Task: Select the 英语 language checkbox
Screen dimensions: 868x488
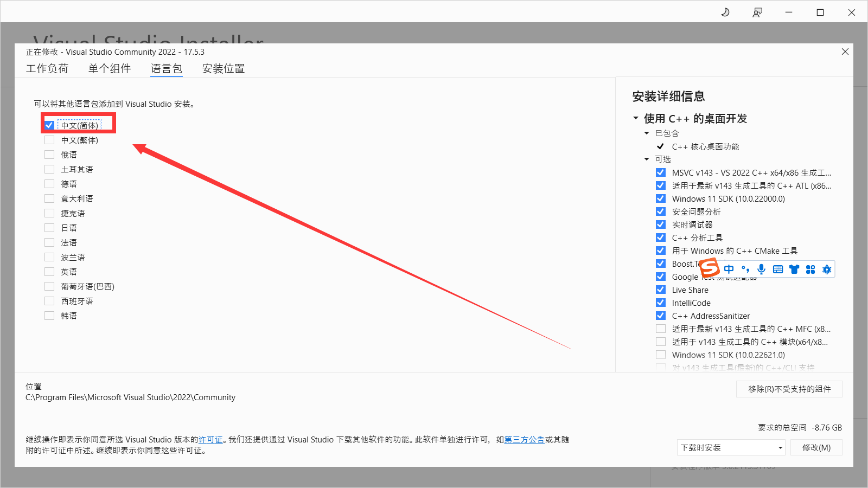Action: [x=49, y=272]
